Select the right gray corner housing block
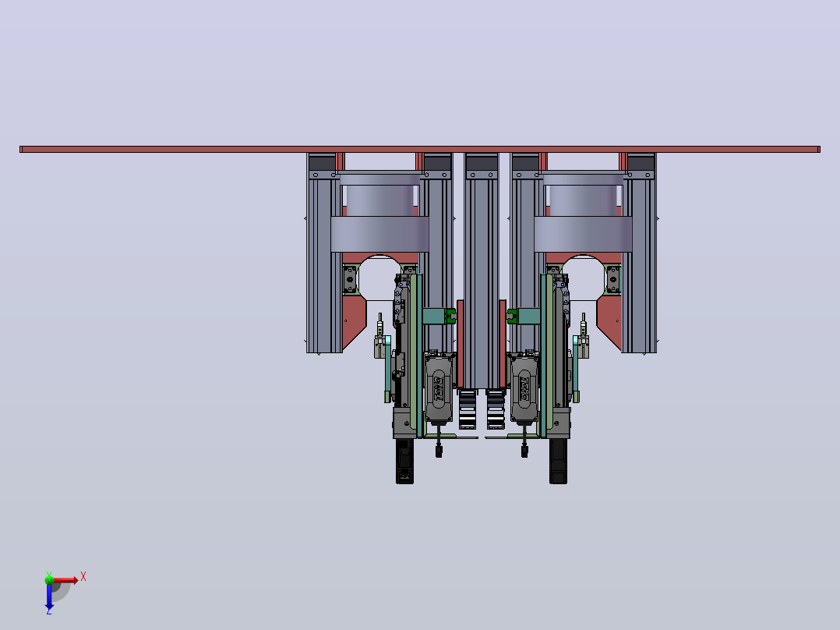The height and width of the screenshot is (630, 840). click(558, 423)
